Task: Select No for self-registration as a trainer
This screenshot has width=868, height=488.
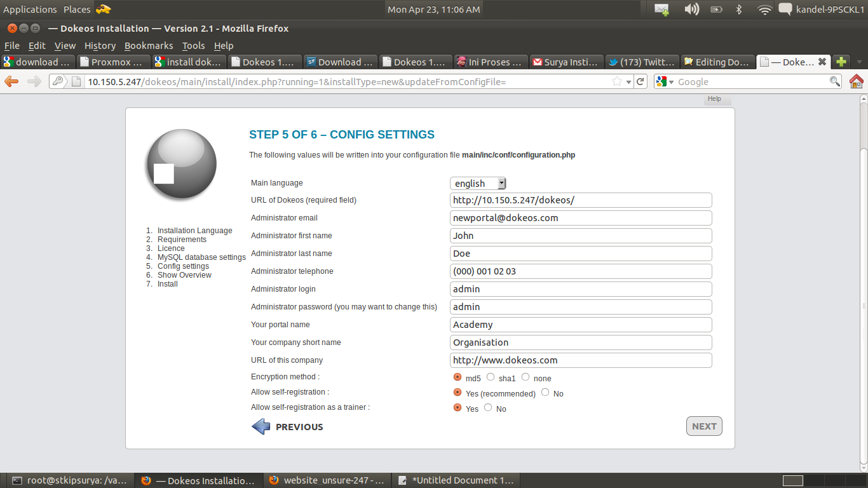Action: click(x=488, y=408)
